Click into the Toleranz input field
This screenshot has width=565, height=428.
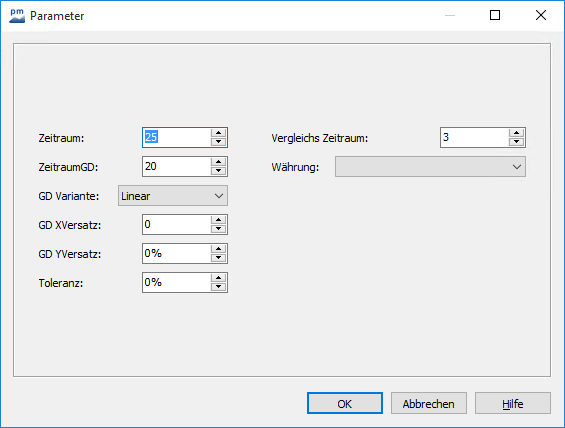(x=177, y=282)
